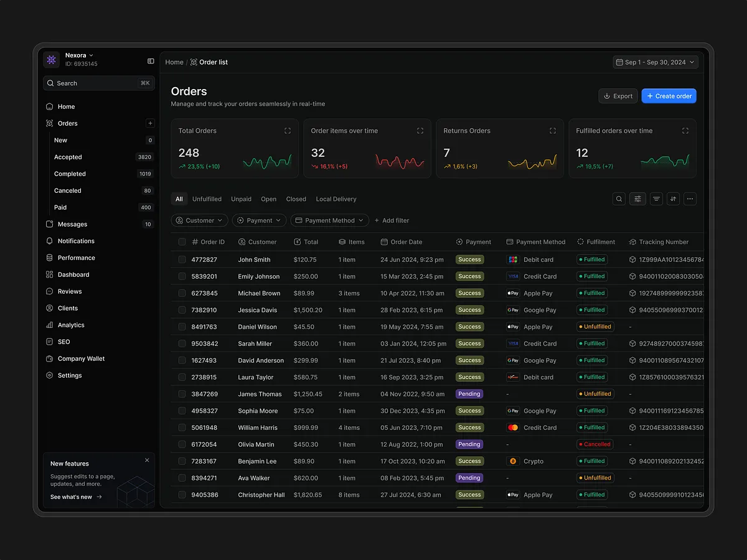
Task: Tick the select-all checkbox in the table header
Action: click(x=181, y=241)
